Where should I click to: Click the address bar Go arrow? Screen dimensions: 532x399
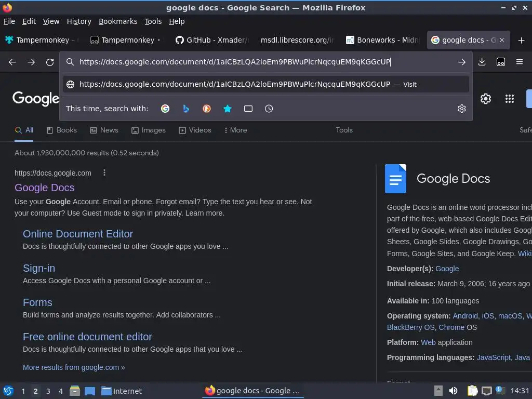[x=462, y=62]
